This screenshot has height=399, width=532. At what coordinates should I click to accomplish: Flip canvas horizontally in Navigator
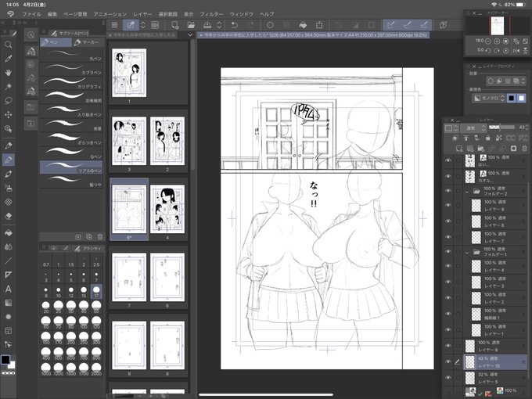click(516, 50)
